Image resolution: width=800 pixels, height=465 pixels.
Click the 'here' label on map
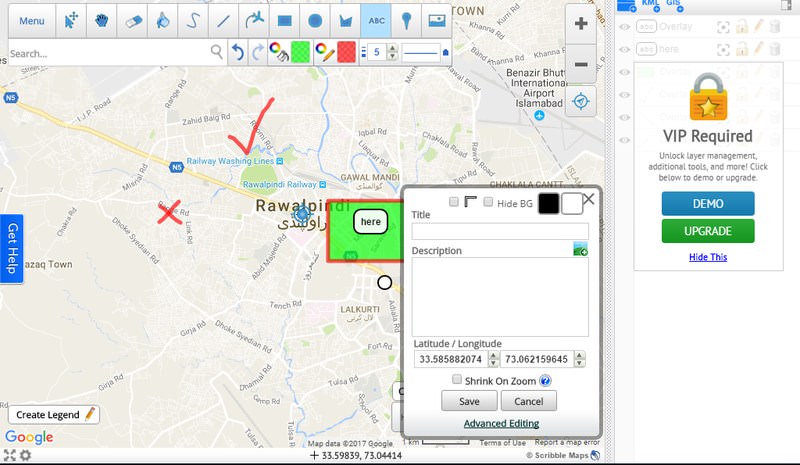370,222
